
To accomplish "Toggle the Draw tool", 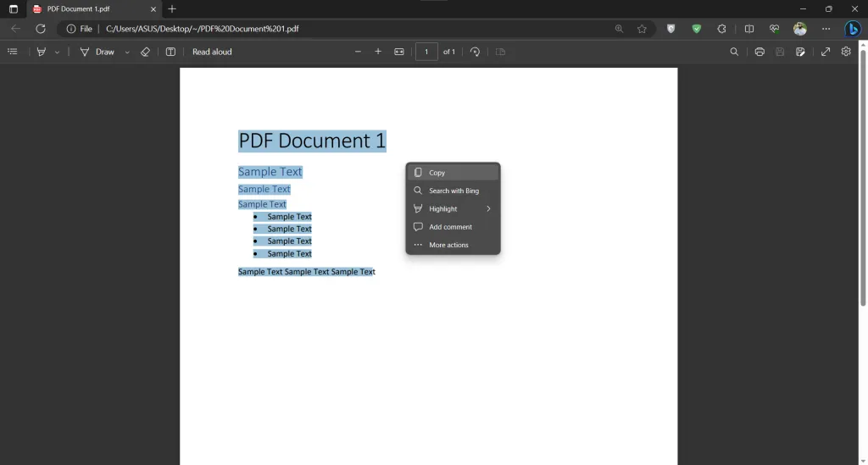I will point(97,52).
